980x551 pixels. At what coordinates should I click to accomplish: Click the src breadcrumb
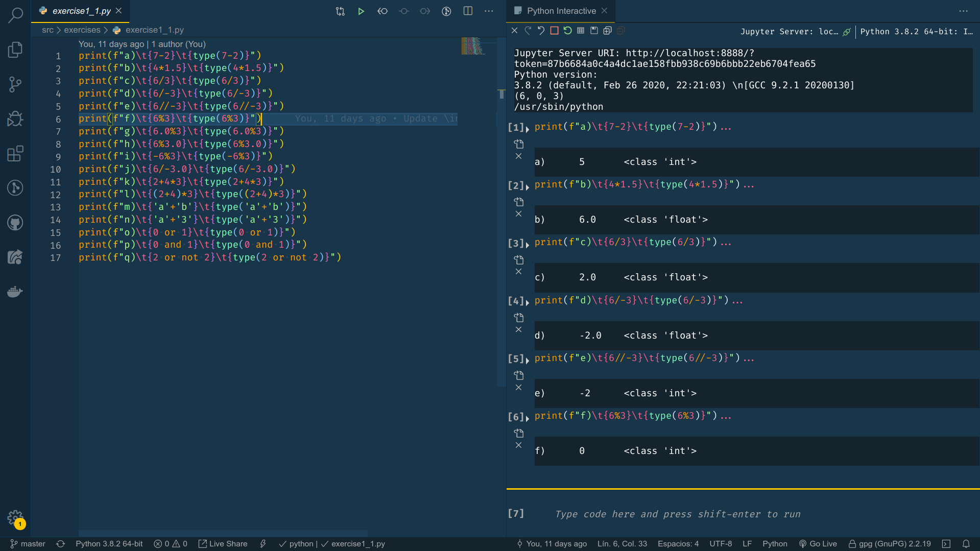tap(47, 30)
